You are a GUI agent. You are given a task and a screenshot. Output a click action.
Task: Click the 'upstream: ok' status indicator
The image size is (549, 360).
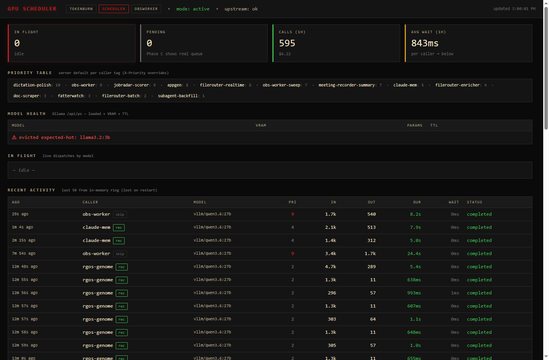point(241,9)
